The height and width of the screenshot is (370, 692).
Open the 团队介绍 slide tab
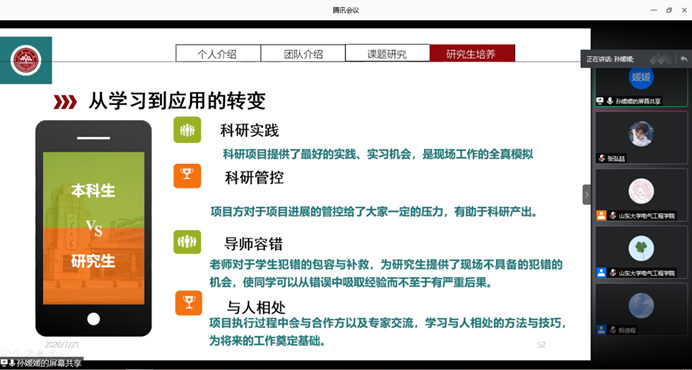303,53
